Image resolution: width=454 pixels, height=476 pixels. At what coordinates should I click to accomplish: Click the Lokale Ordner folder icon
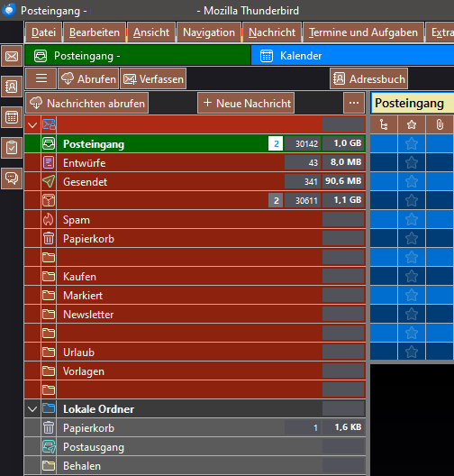(x=49, y=408)
